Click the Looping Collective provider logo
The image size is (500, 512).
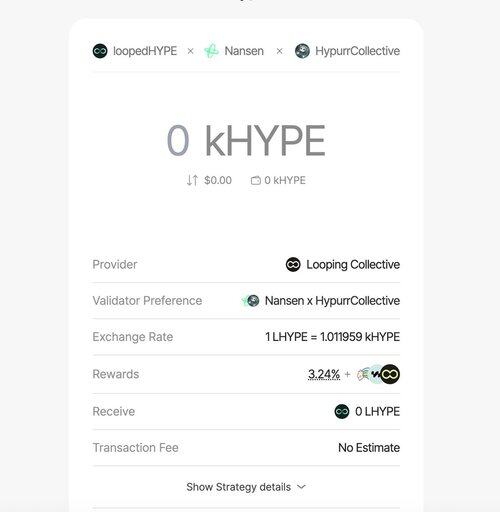pos(293,265)
